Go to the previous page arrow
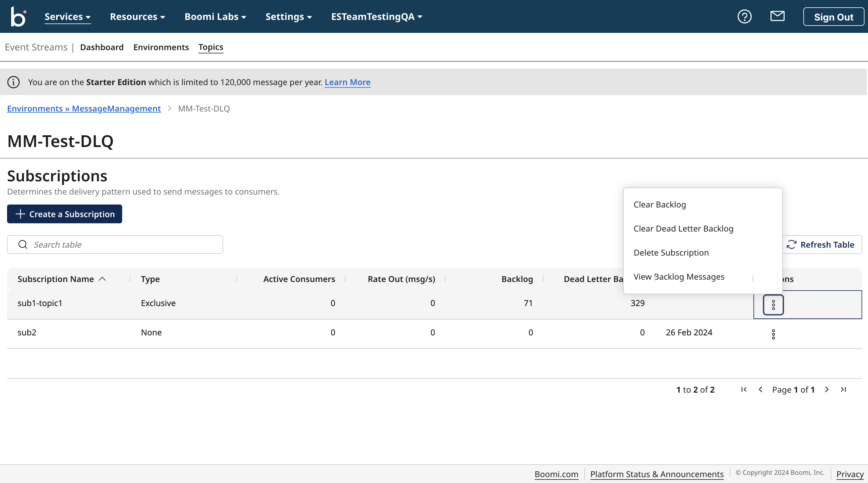The height and width of the screenshot is (483, 868). pos(761,390)
